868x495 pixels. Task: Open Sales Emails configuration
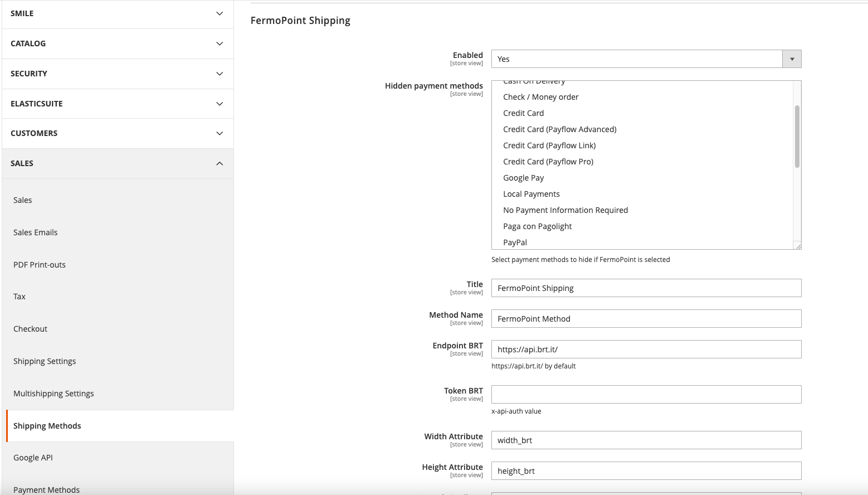coord(35,232)
